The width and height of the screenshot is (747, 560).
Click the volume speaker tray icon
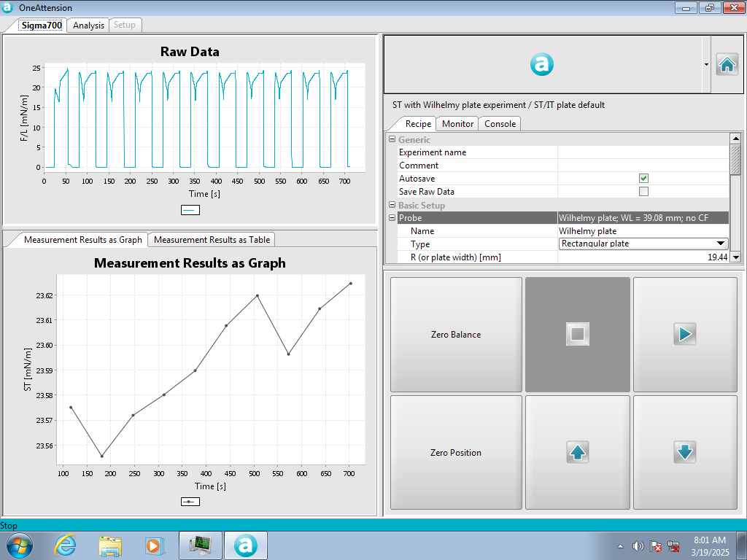(x=638, y=546)
